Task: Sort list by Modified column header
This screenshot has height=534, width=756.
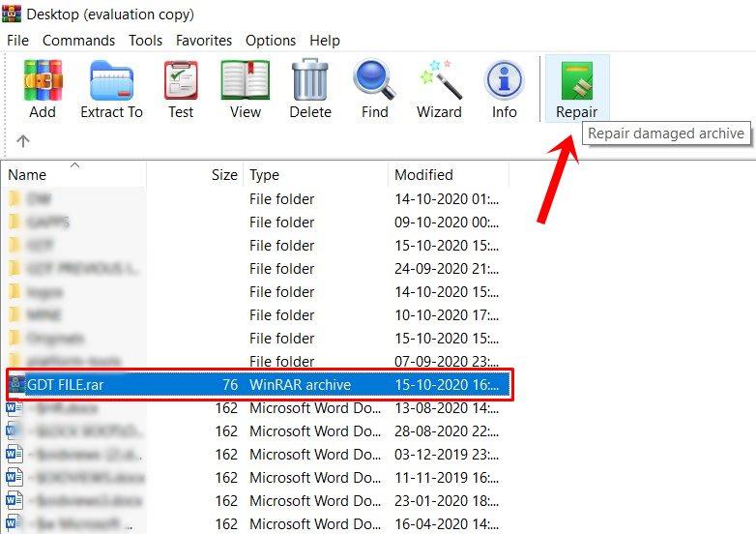Action: [423, 175]
